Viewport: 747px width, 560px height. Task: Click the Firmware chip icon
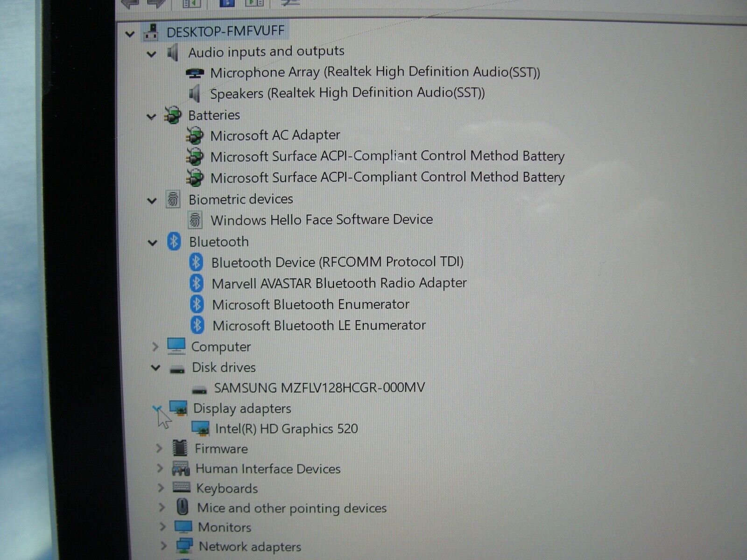point(180,448)
